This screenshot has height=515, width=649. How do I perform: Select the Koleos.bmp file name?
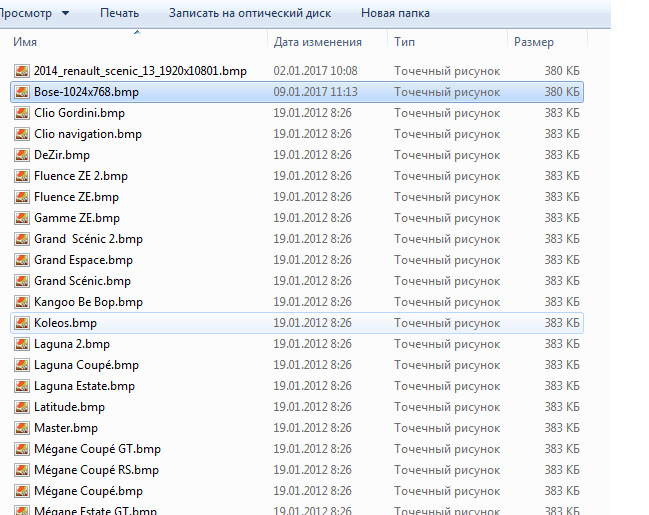pyautogui.click(x=65, y=323)
